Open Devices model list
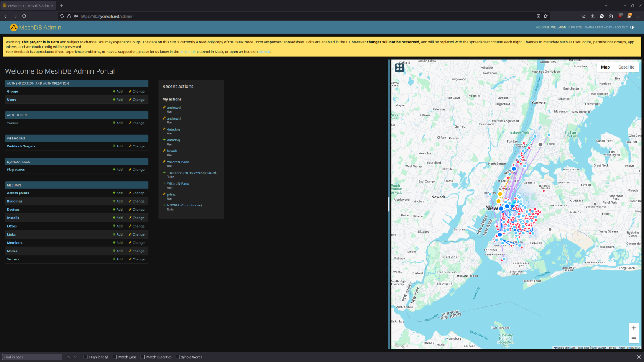644x362 pixels. click(x=13, y=210)
